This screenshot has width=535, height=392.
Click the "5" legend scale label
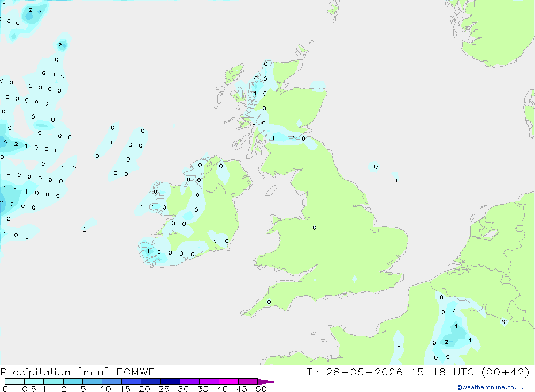[x=83, y=389]
